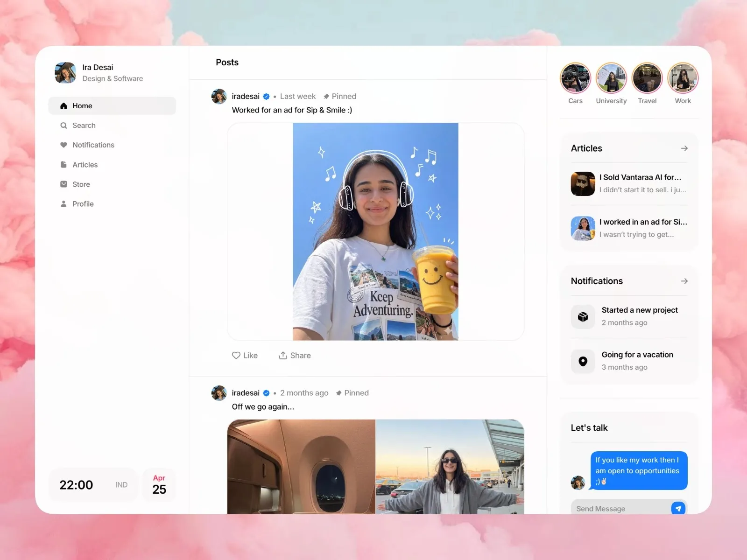Click the blue chat message bubble
747x560 pixels.
point(639,470)
